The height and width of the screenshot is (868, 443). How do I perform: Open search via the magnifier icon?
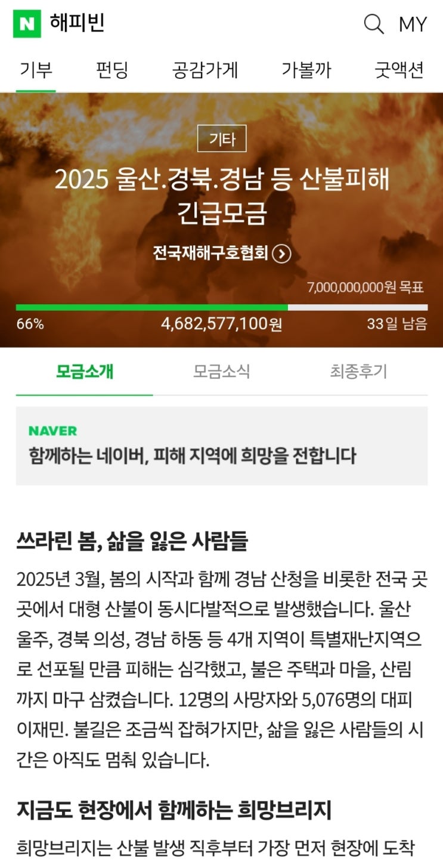pyautogui.click(x=374, y=24)
